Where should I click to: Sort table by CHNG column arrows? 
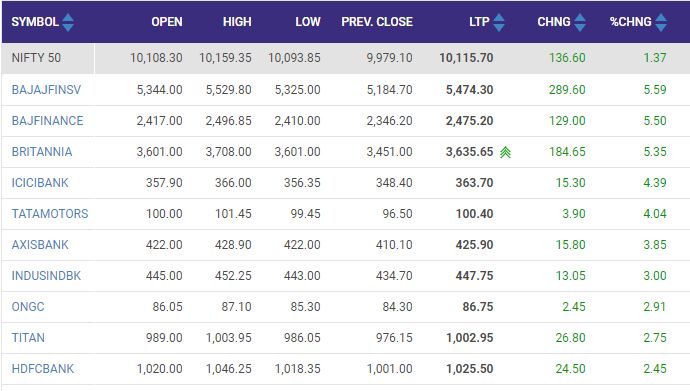coord(580,22)
